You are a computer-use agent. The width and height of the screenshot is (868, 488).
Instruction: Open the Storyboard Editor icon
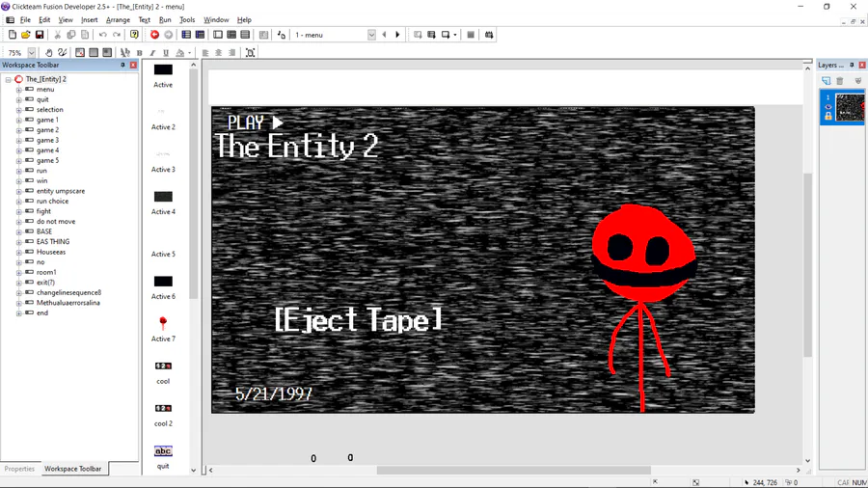click(x=186, y=35)
